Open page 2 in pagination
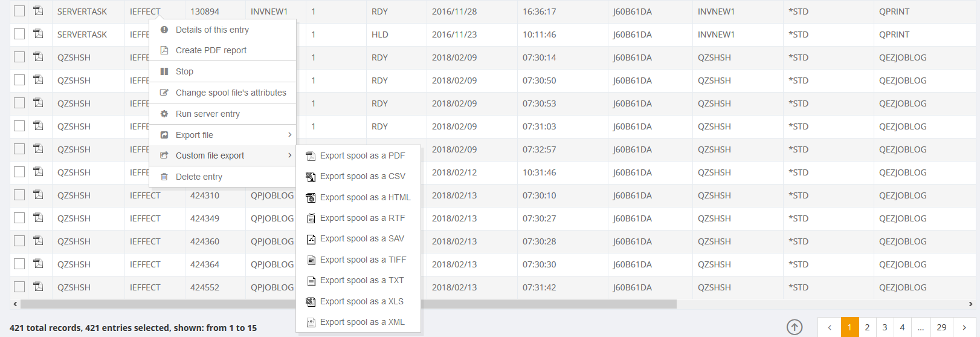 [867, 327]
